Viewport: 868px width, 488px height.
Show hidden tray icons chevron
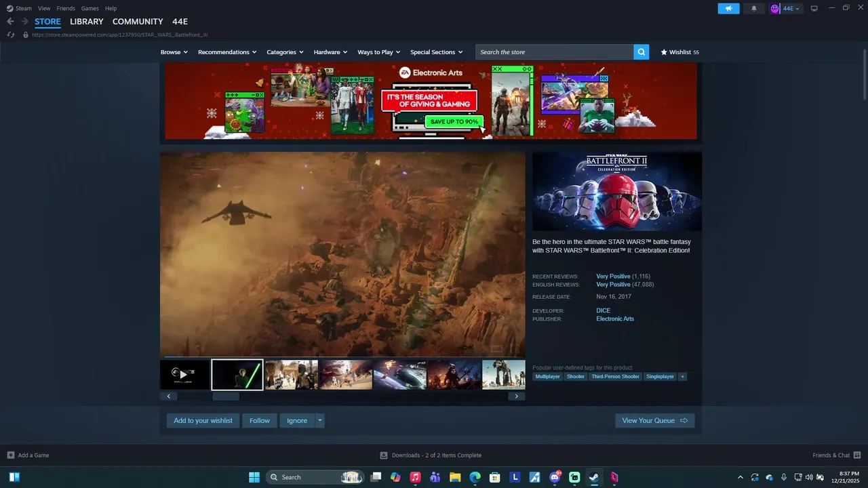pos(740,477)
